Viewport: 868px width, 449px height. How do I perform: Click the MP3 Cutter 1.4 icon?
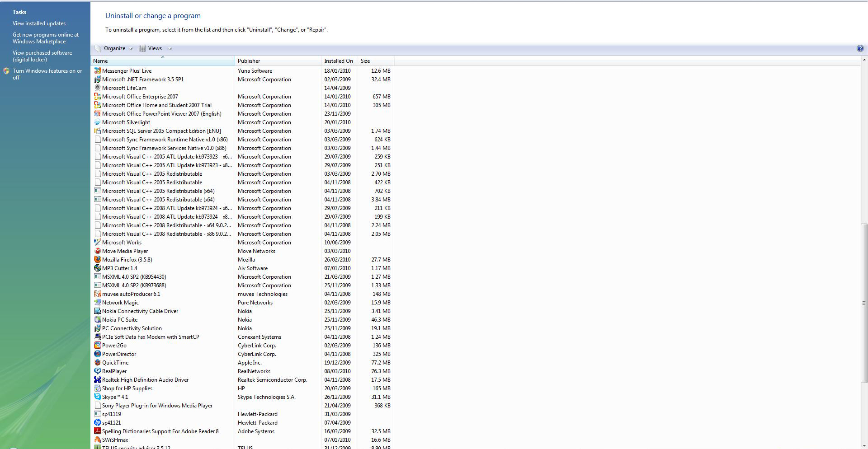[x=97, y=268]
